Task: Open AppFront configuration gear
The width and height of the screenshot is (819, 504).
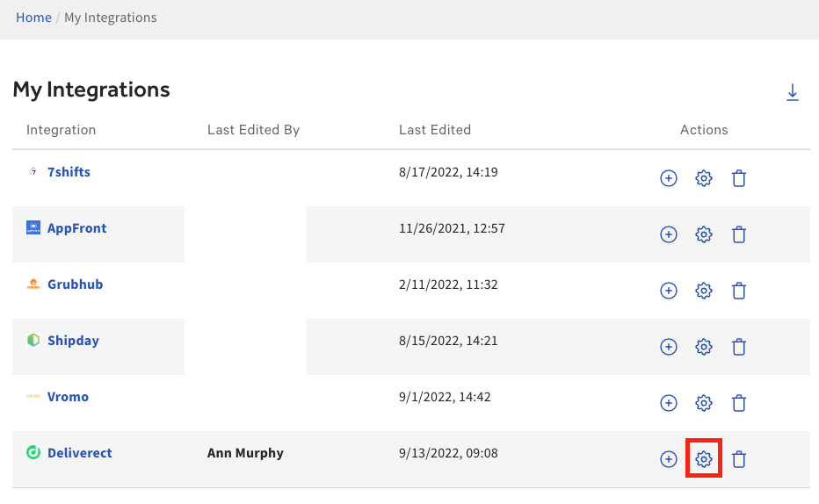Action: (x=703, y=234)
